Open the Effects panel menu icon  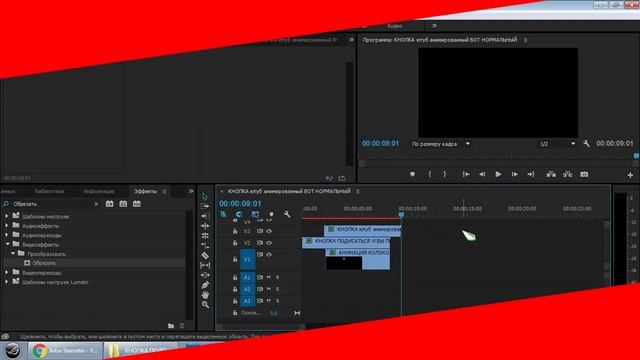165,191
